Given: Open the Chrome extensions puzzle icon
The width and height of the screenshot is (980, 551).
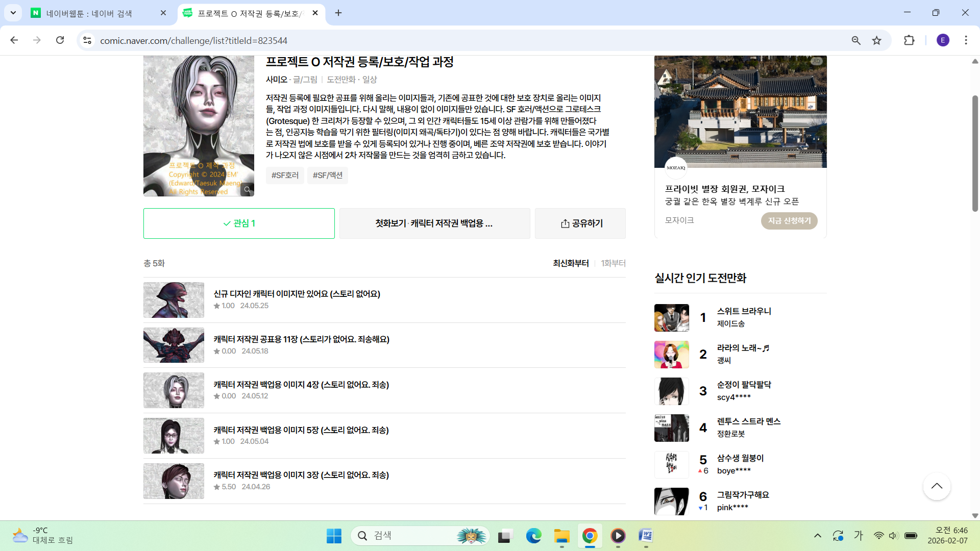Looking at the screenshot, I should pyautogui.click(x=909, y=40).
